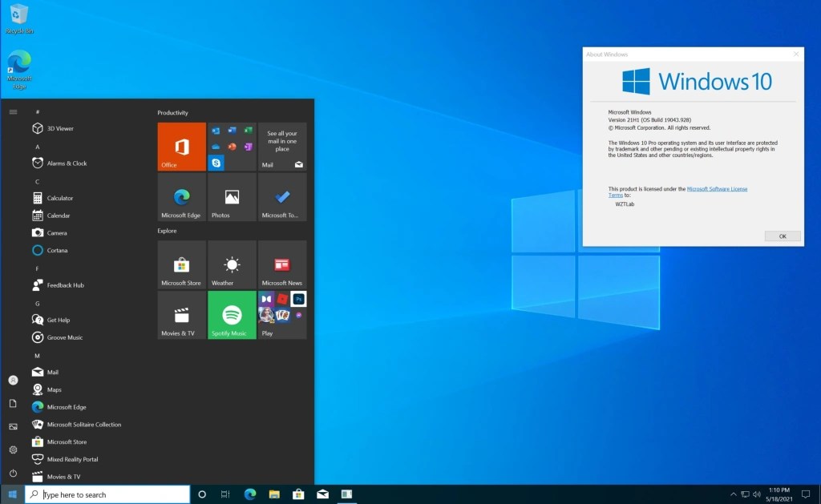Image resolution: width=821 pixels, height=504 pixels.
Task: Show hidden system tray icons
Action: point(733,494)
